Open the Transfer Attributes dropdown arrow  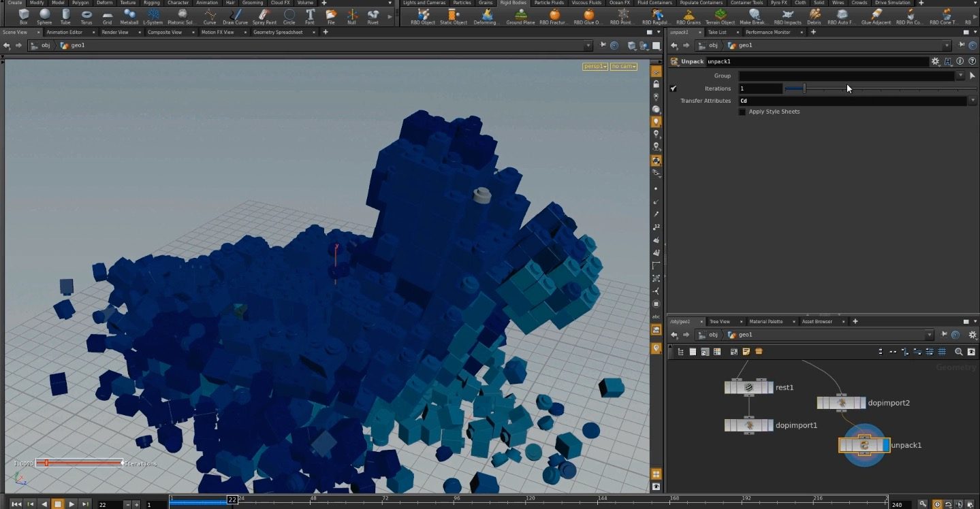[x=973, y=101]
